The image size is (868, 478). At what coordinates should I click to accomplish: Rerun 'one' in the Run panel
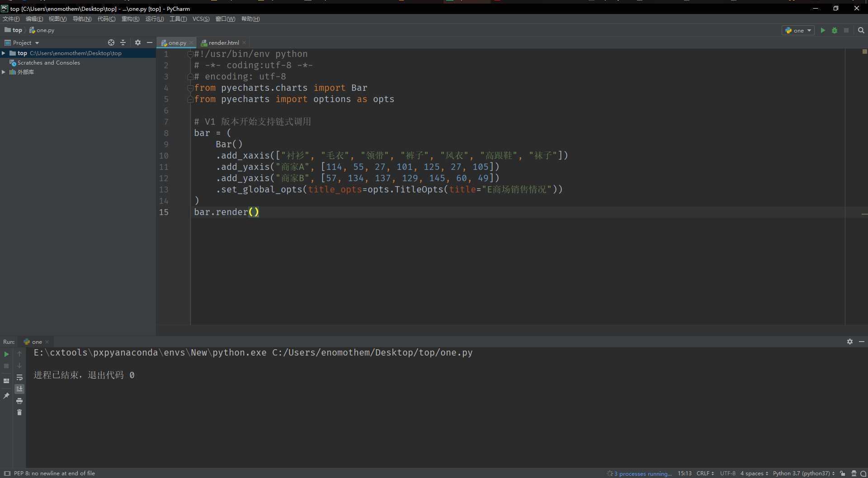click(6, 354)
